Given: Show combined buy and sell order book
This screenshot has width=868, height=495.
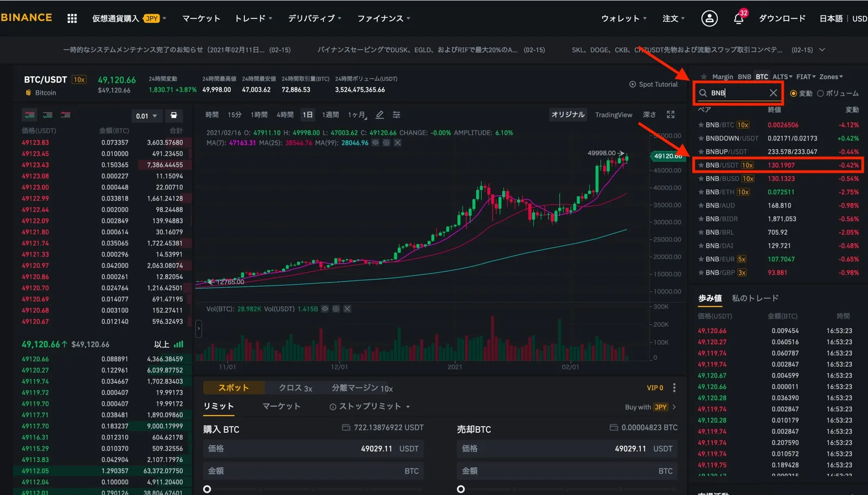Looking at the screenshot, I should click(x=29, y=115).
